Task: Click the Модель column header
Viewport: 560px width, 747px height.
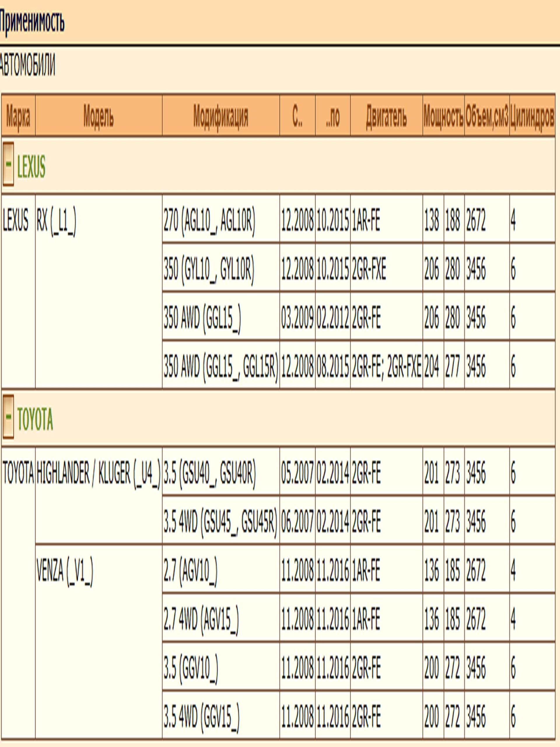Action: coord(98,117)
